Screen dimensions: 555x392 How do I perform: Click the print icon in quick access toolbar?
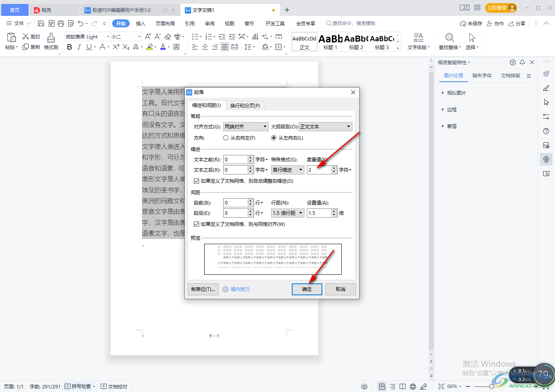click(61, 23)
